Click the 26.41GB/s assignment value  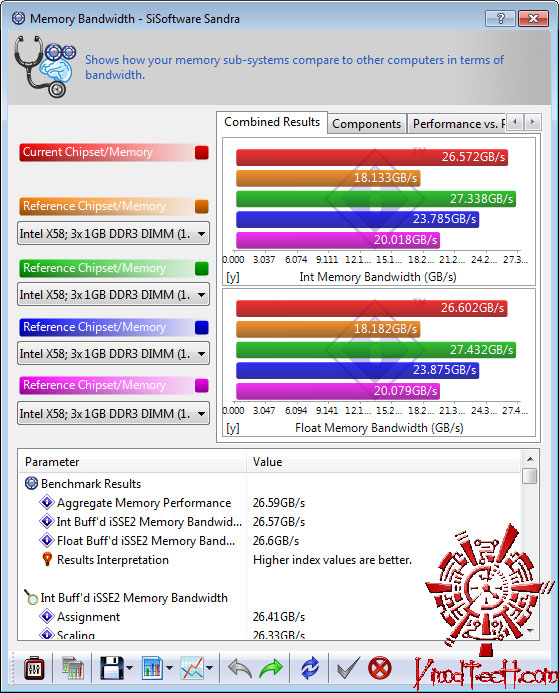coord(279,617)
